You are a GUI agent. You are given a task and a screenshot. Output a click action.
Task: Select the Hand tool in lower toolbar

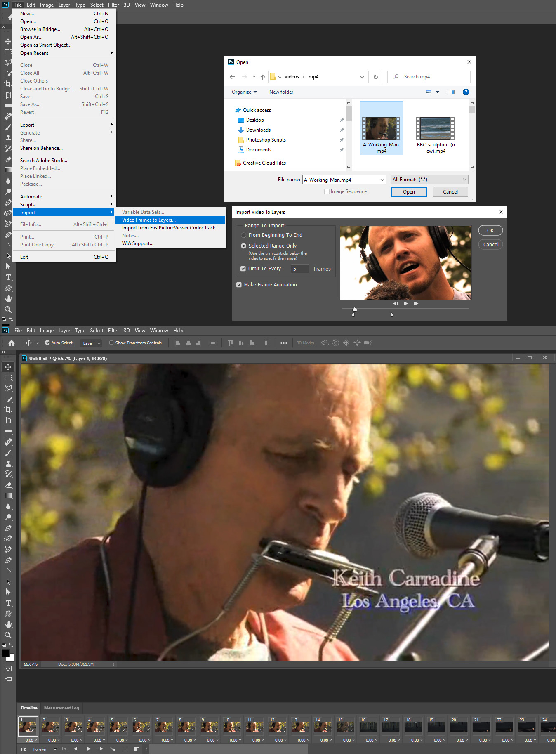8,624
